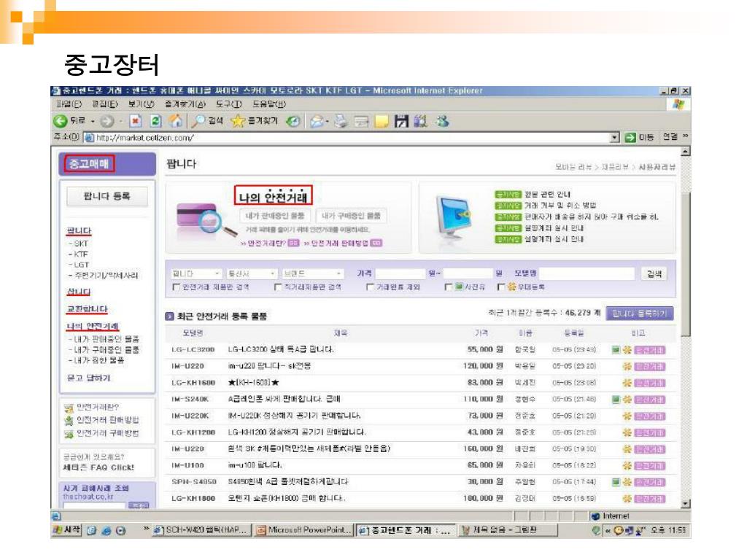Open the 도움말(H) menu
This screenshot has width=747, height=560.
[269, 104]
